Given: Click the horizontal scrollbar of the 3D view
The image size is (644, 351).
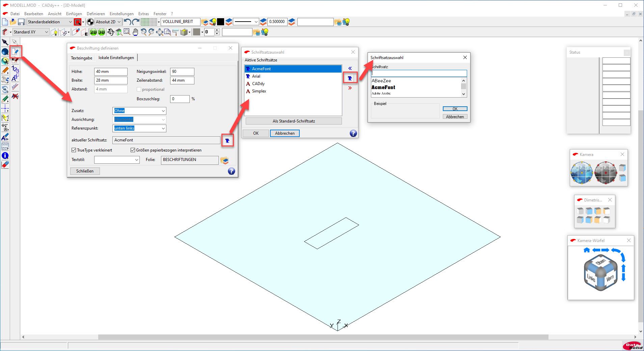Looking at the screenshot, I should click(323, 337).
